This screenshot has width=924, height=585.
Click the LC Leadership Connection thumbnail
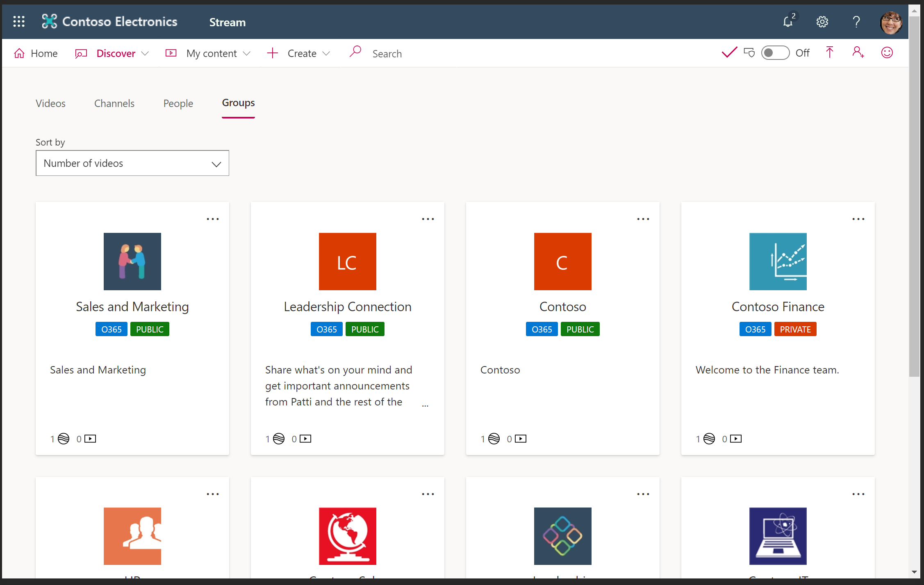[x=348, y=262]
